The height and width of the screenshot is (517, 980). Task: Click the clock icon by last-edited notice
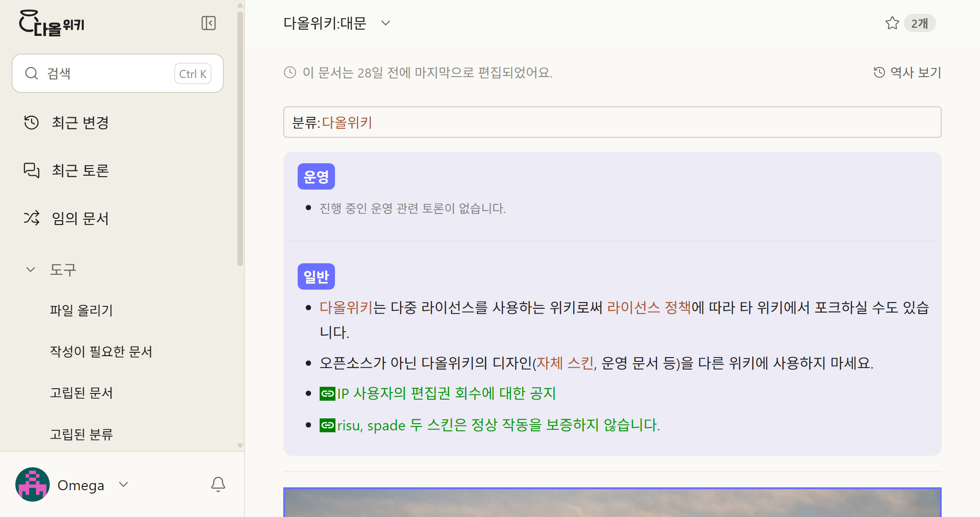click(290, 72)
